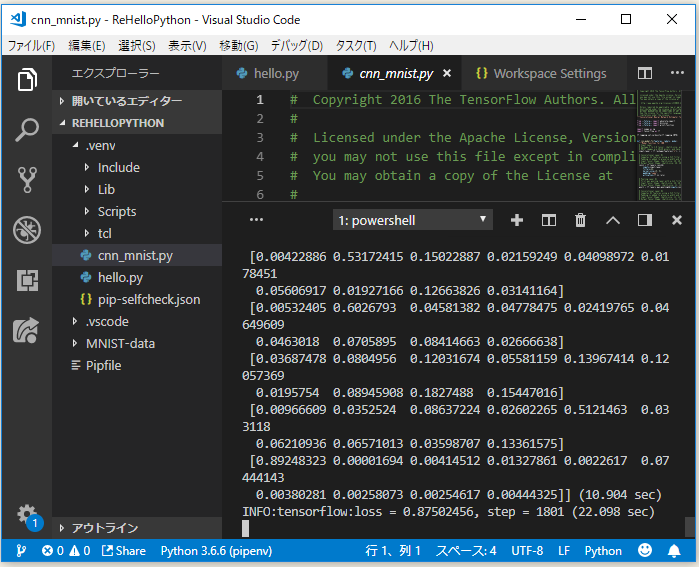Open the デバッグ(D) menu
Viewport: 699px width, 567px height.
[296, 45]
